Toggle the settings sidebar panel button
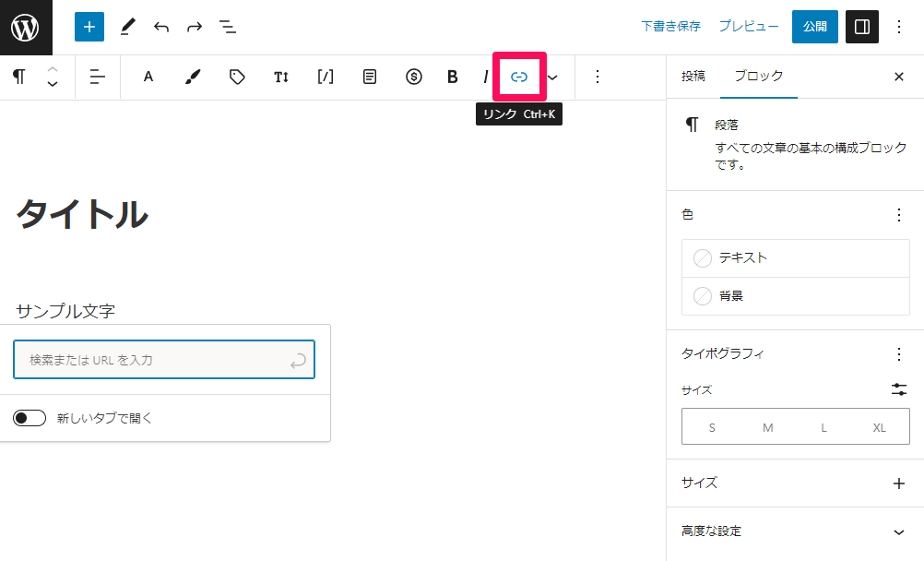Screen dimensions: 924x561 [x=862, y=27]
